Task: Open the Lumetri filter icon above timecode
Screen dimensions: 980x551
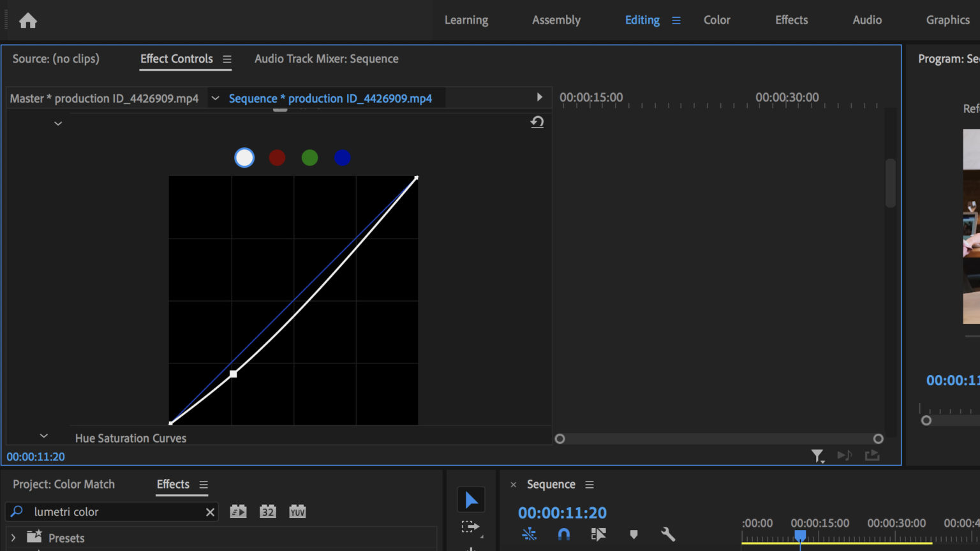Action: point(818,455)
